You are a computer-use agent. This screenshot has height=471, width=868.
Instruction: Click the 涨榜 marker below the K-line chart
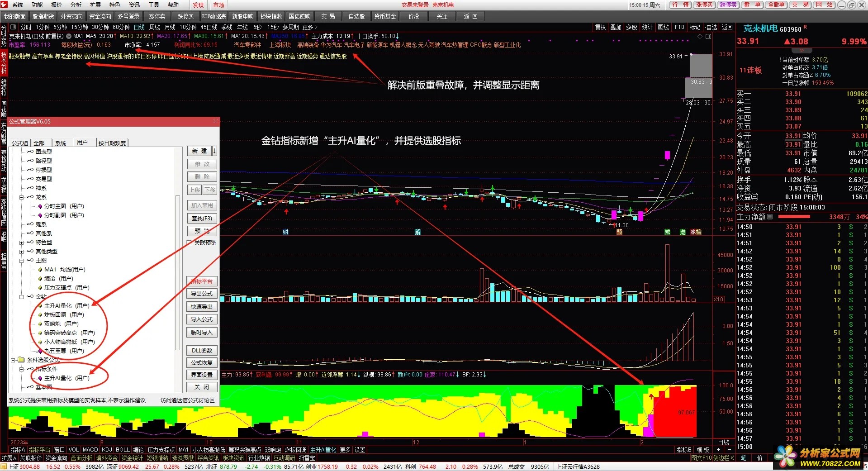[696, 232]
